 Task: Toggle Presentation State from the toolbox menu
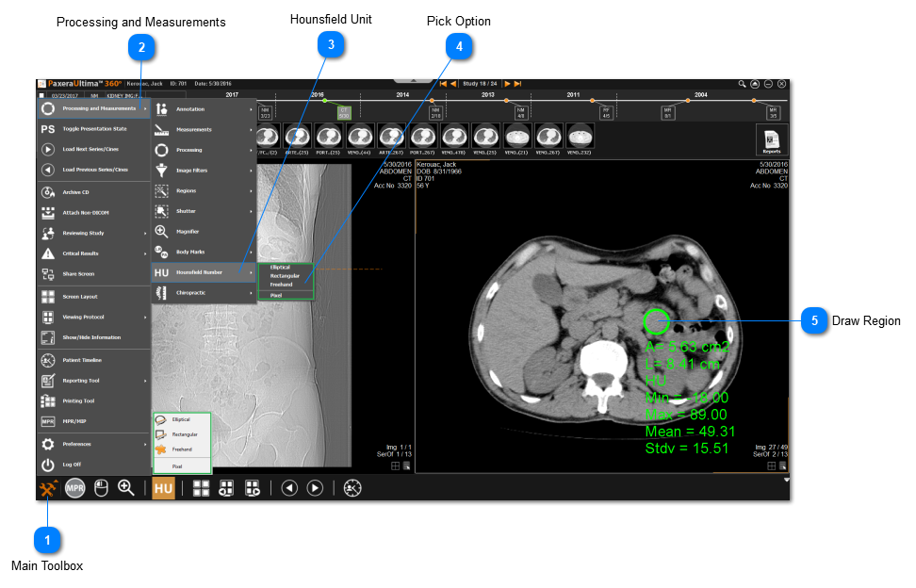94,128
